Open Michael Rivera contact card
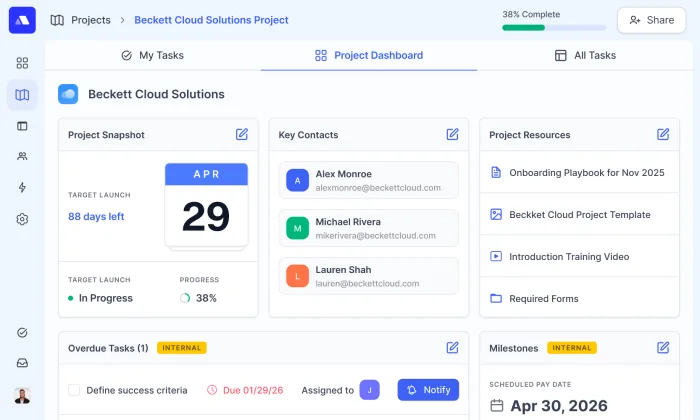 369,228
